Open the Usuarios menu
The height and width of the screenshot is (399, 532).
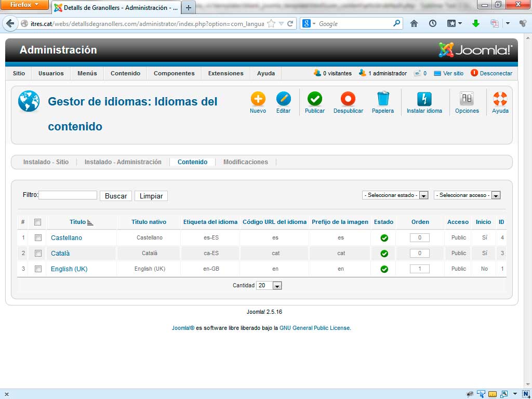(x=51, y=73)
